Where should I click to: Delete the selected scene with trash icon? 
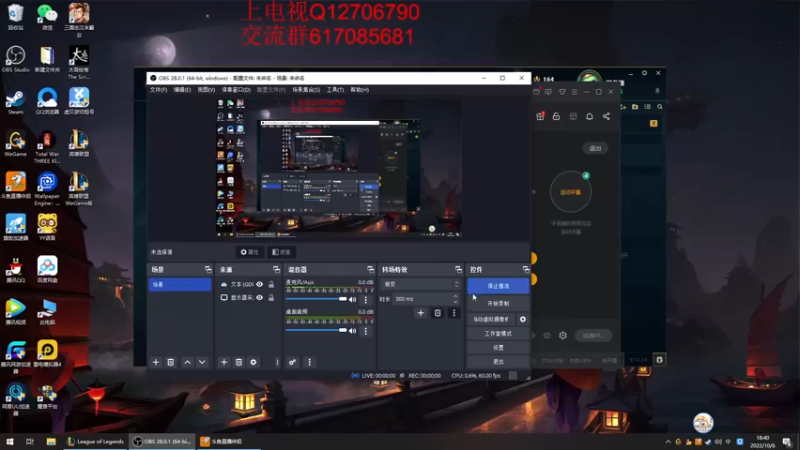click(x=171, y=362)
